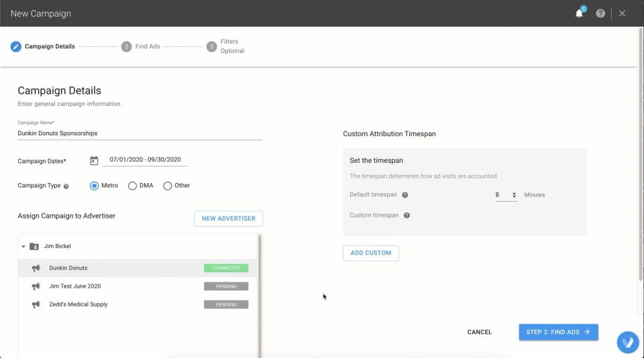Select the DMA campaign type
Screen dimensions: 644x358
(132, 186)
